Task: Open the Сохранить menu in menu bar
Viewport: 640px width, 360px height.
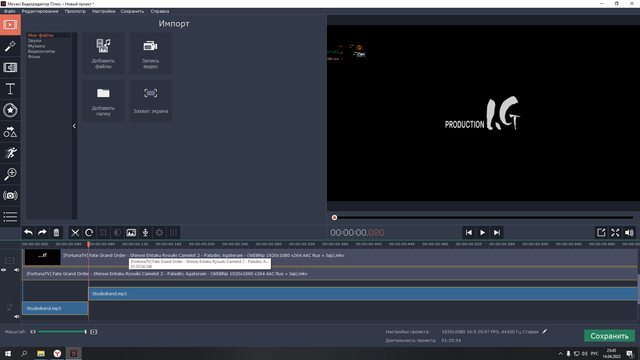Action: coord(132,11)
